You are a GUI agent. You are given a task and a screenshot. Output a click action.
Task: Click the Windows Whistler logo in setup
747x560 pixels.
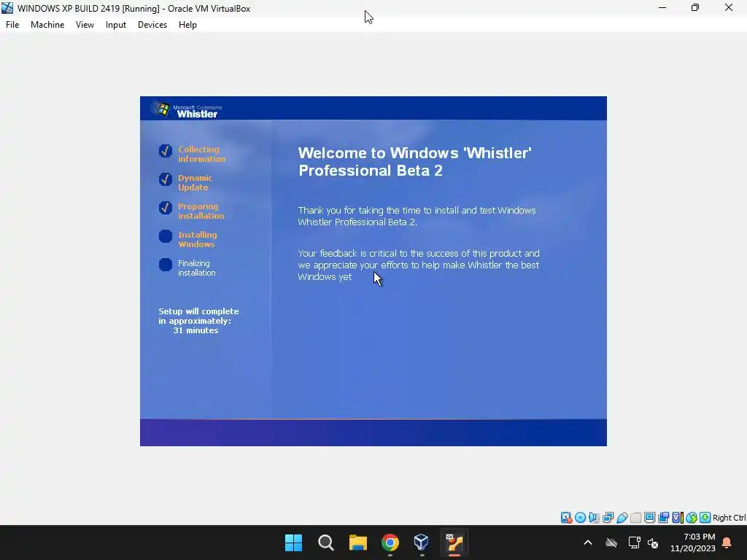coord(186,109)
